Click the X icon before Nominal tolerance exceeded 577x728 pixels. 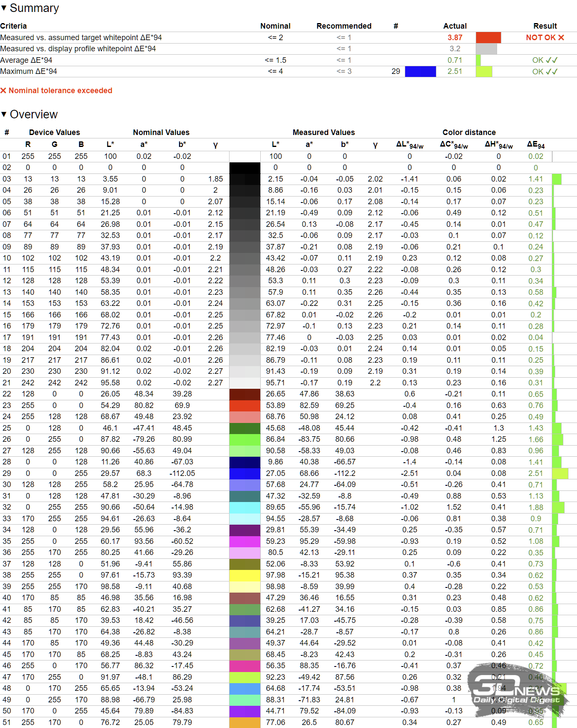coord(3,91)
